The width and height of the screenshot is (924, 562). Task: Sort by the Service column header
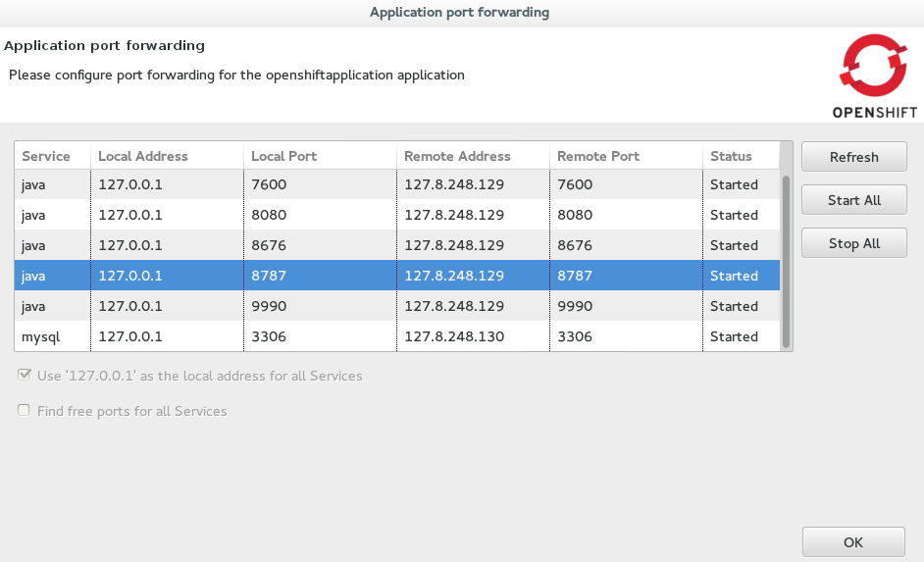coord(52,156)
